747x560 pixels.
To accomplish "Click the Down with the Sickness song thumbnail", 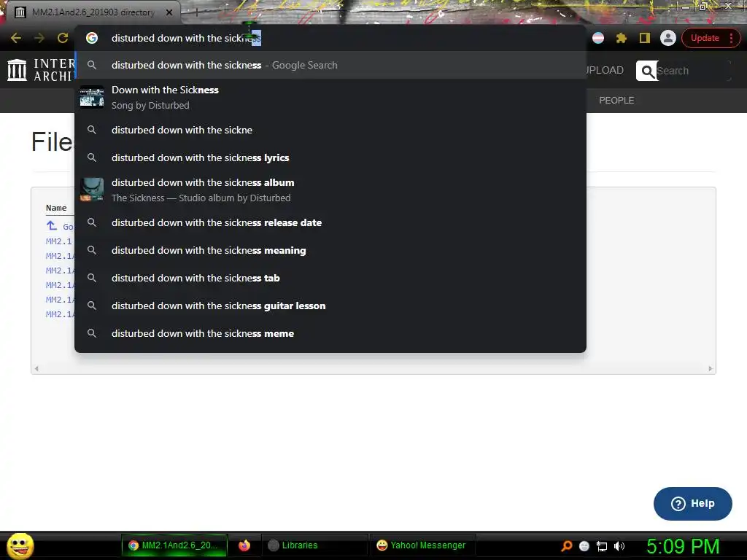I will point(91,97).
